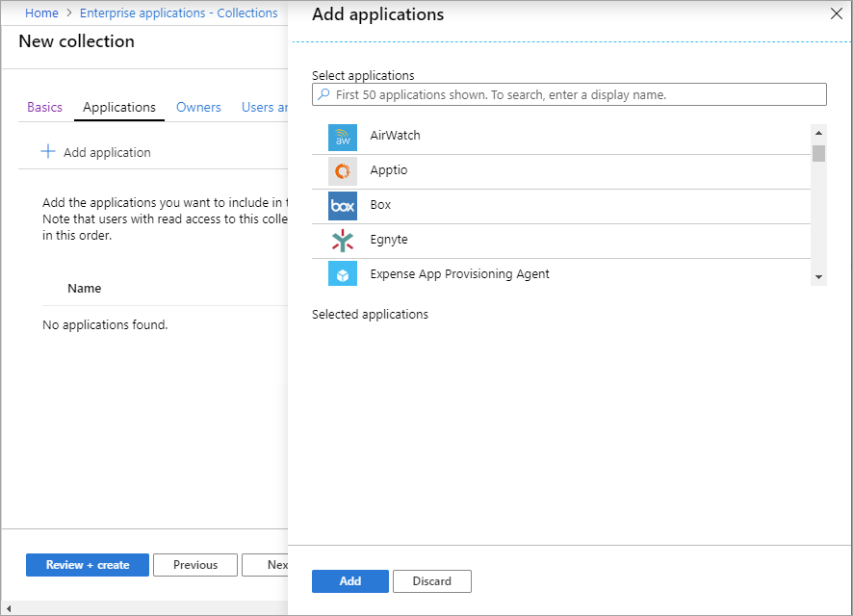Click Review + create button

88,565
